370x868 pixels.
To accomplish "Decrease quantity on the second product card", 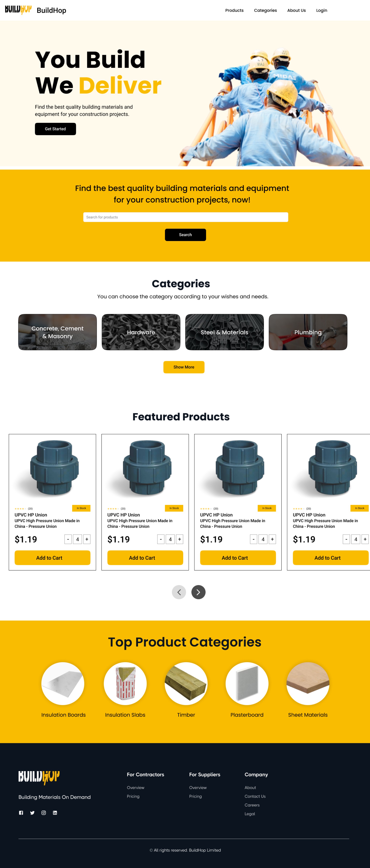I will [161, 539].
